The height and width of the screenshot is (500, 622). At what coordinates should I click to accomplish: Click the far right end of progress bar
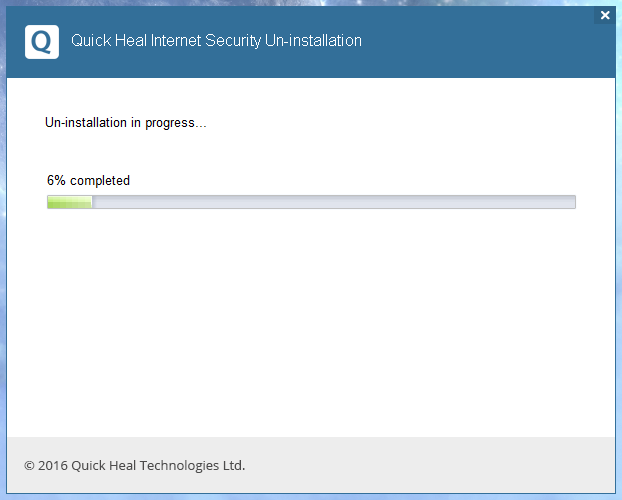point(572,202)
